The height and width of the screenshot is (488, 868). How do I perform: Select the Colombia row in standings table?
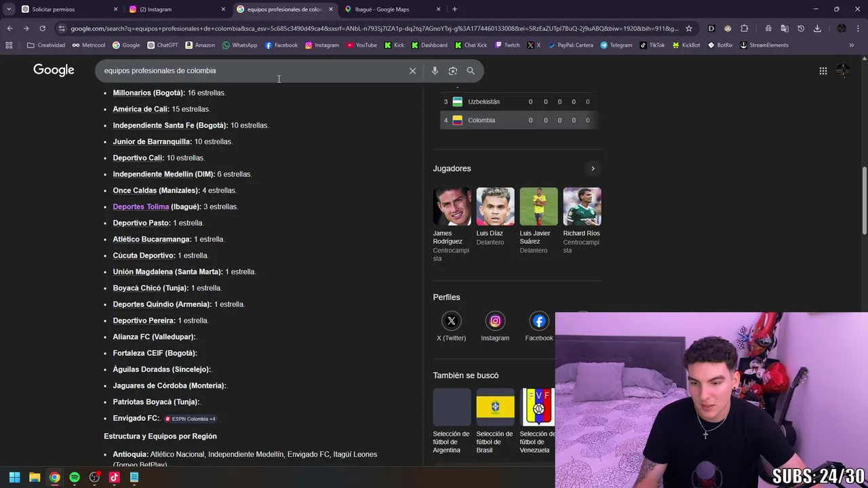point(519,120)
